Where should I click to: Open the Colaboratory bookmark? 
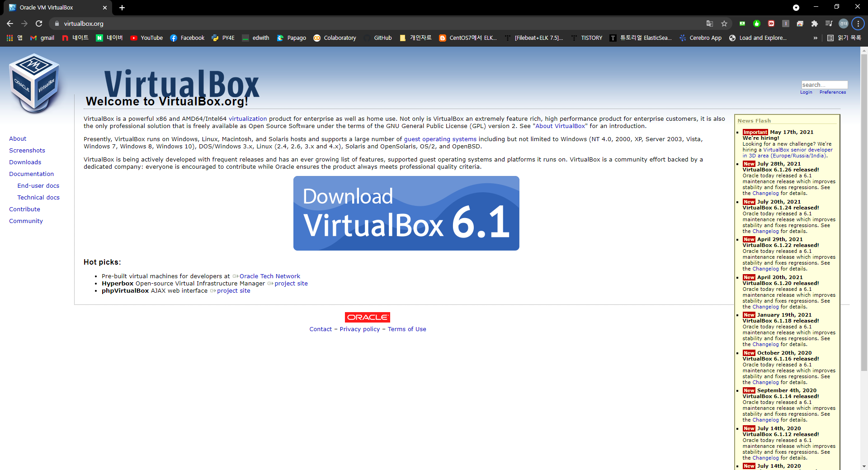[335, 38]
